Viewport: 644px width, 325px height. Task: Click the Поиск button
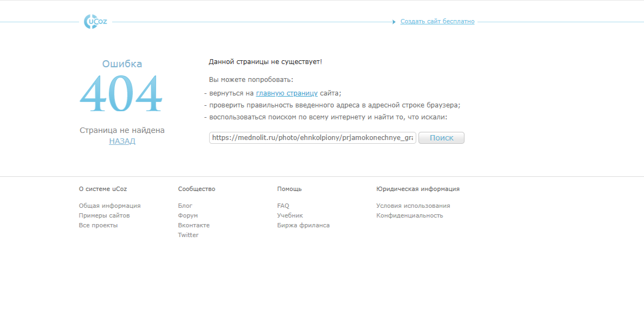click(x=441, y=138)
